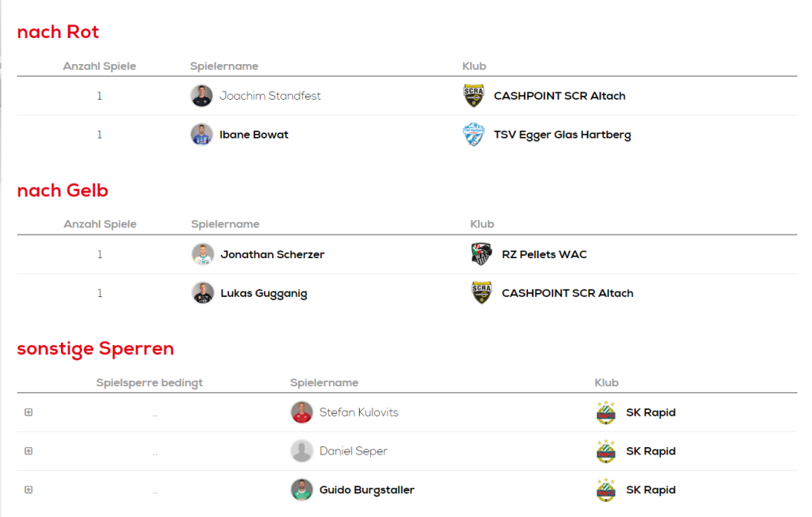
Task: Click Jonathan Scherzer's player photo
Action: tap(203, 254)
